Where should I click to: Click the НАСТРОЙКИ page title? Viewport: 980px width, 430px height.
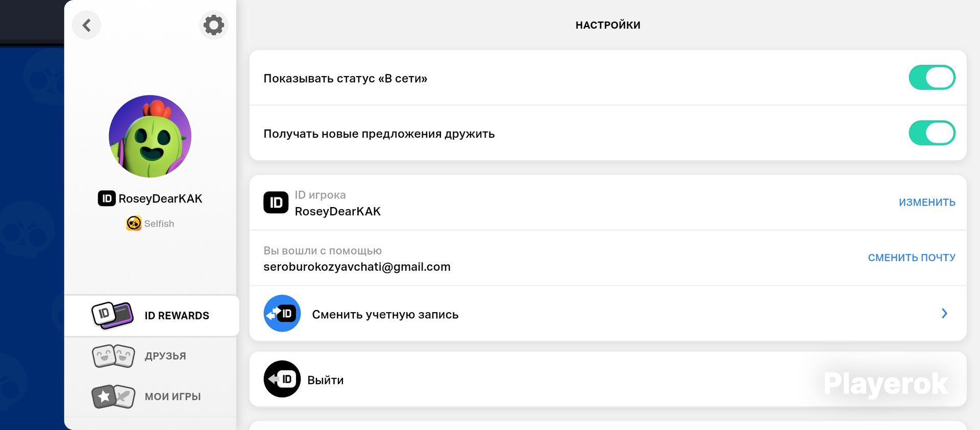608,25
